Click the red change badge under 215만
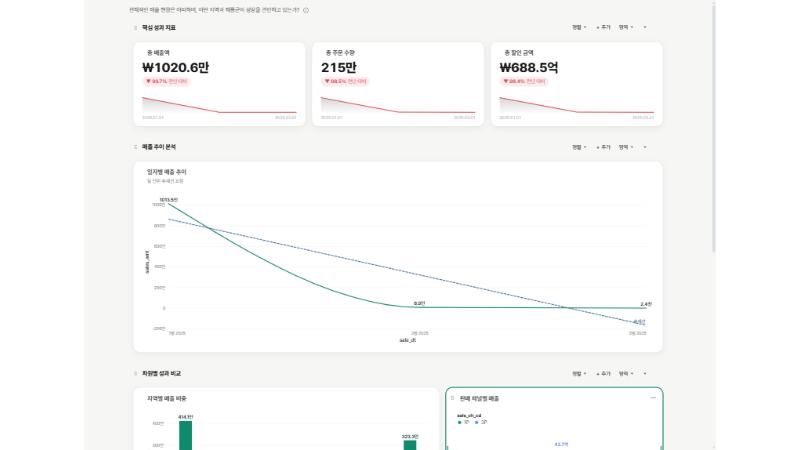Image resolution: width=800 pixels, height=450 pixels. [345, 81]
